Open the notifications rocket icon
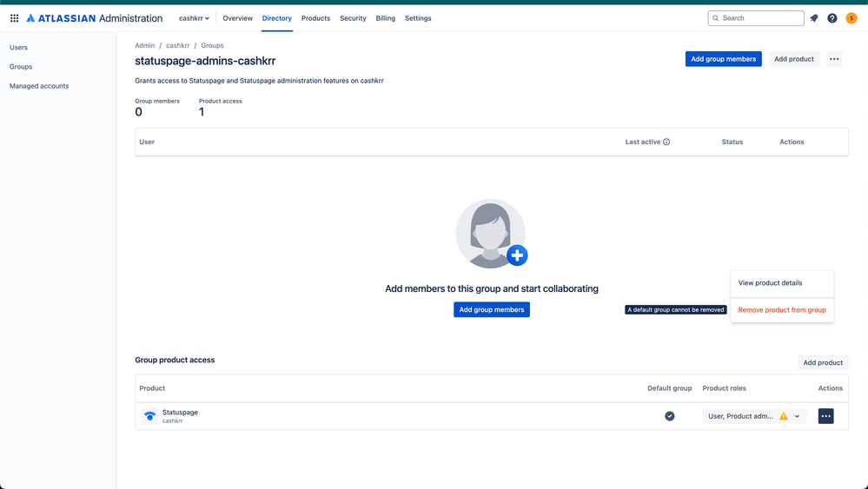Screen dimensions: 868x489 (814, 18)
